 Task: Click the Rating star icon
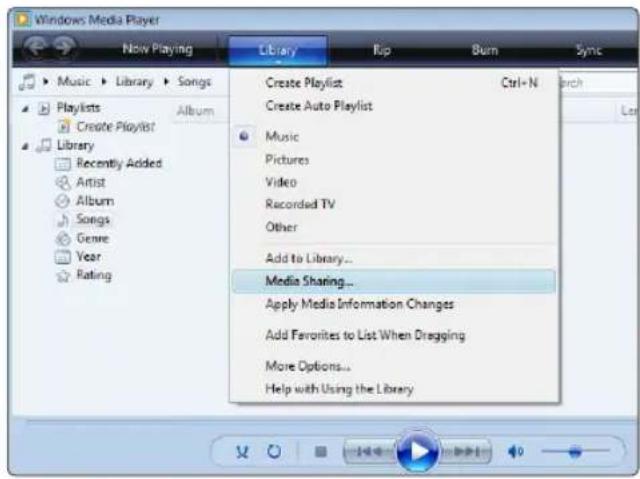click(x=63, y=276)
